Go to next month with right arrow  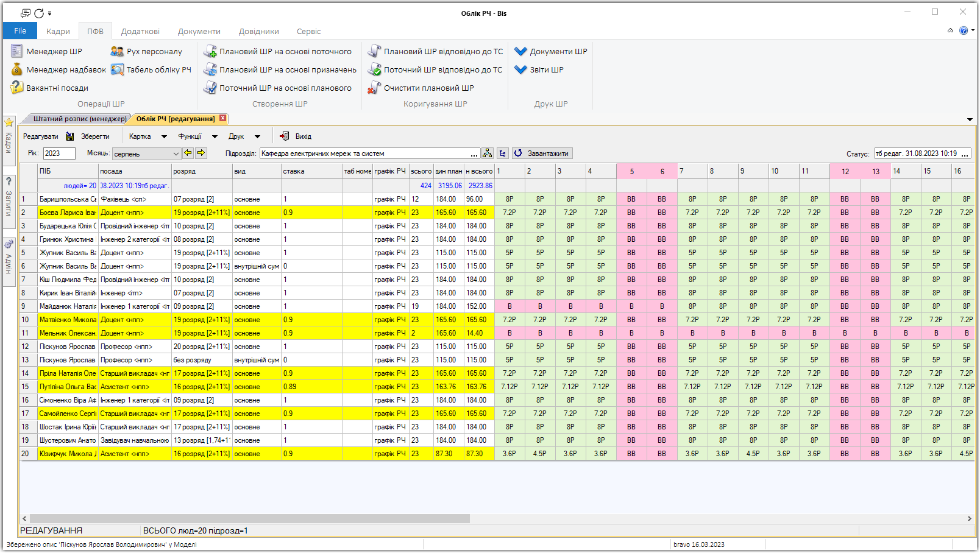pos(201,153)
